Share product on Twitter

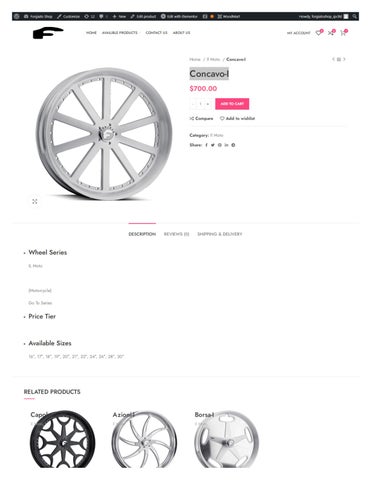point(213,145)
